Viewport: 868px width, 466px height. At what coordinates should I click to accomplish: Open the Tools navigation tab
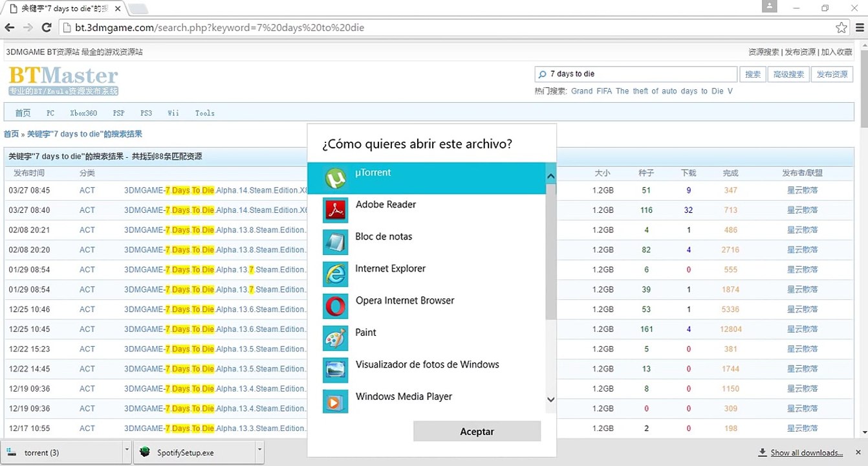click(x=204, y=113)
